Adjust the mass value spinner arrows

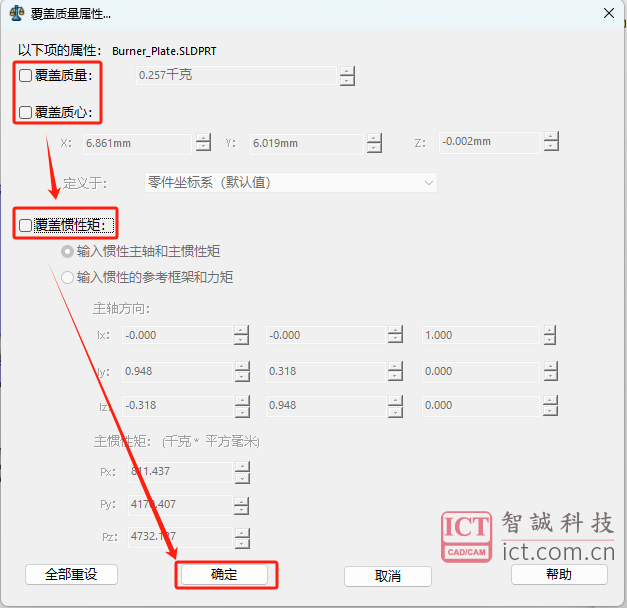[347, 76]
